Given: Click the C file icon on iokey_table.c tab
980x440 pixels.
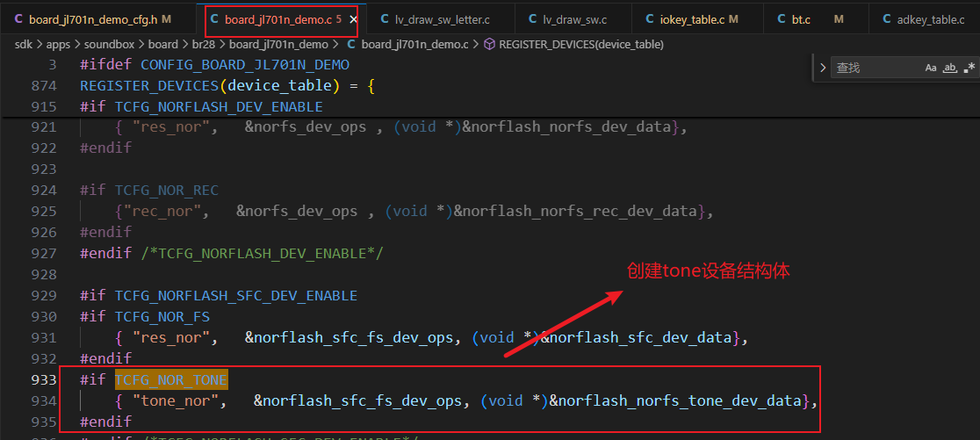Looking at the screenshot, I should coord(649,19).
